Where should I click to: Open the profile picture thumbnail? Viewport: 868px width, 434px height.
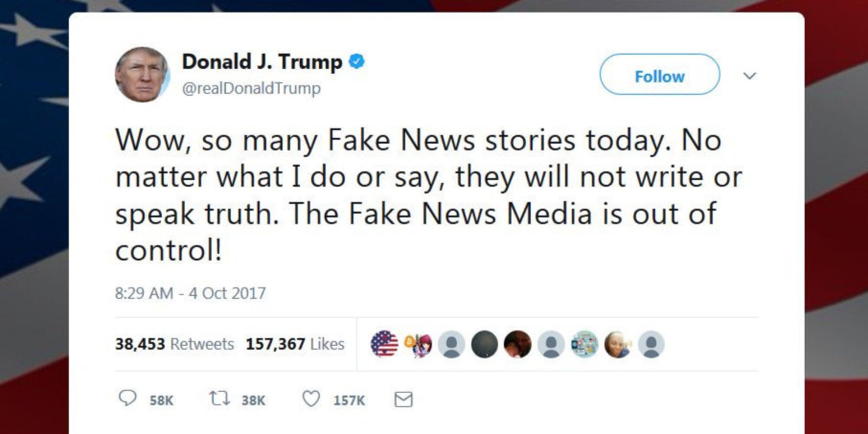click(142, 74)
